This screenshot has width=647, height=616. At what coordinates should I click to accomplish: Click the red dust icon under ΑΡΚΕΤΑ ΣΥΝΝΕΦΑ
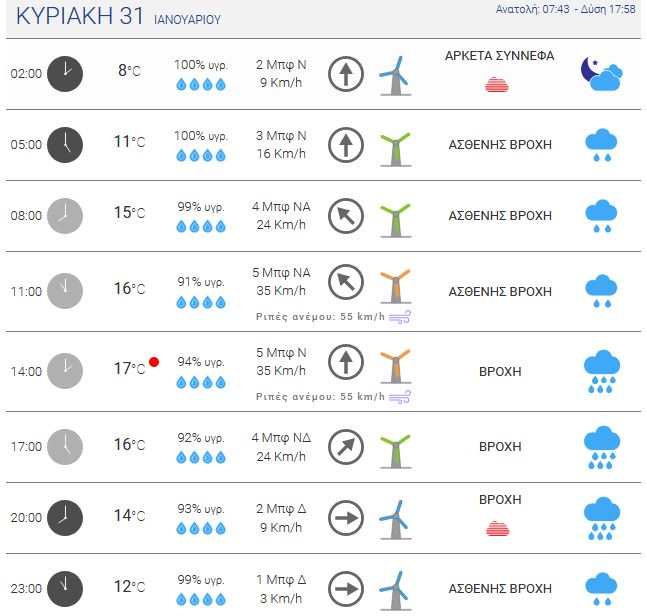click(x=497, y=85)
